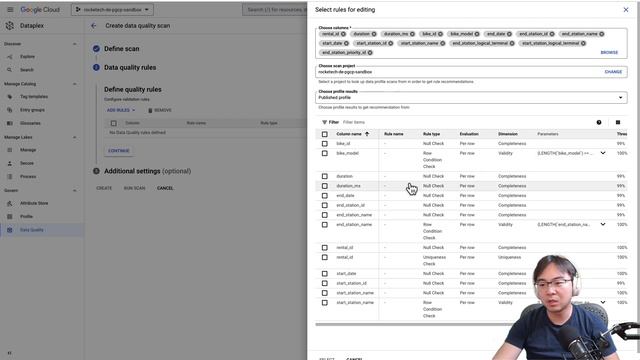Check the duration_ms Null Check rule
The width and height of the screenshot is (640, 360).
pyautogui.click(x=324, y=186)
